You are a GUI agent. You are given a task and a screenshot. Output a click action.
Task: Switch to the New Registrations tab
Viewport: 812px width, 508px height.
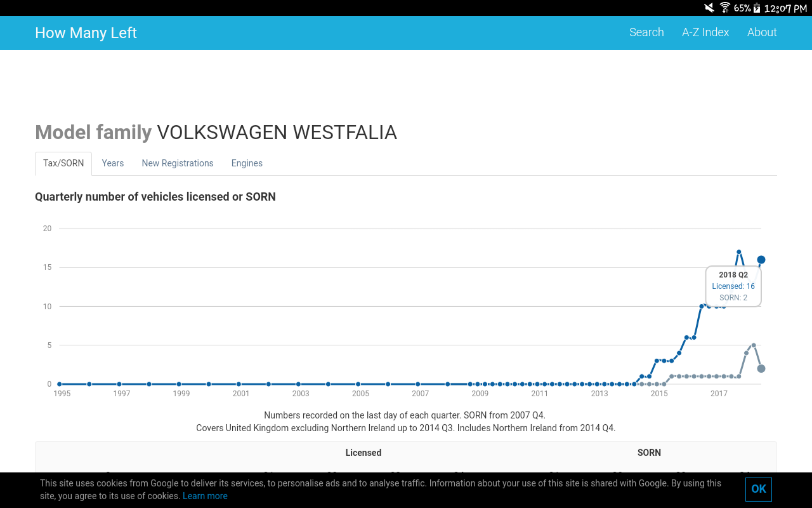(178, 163)
